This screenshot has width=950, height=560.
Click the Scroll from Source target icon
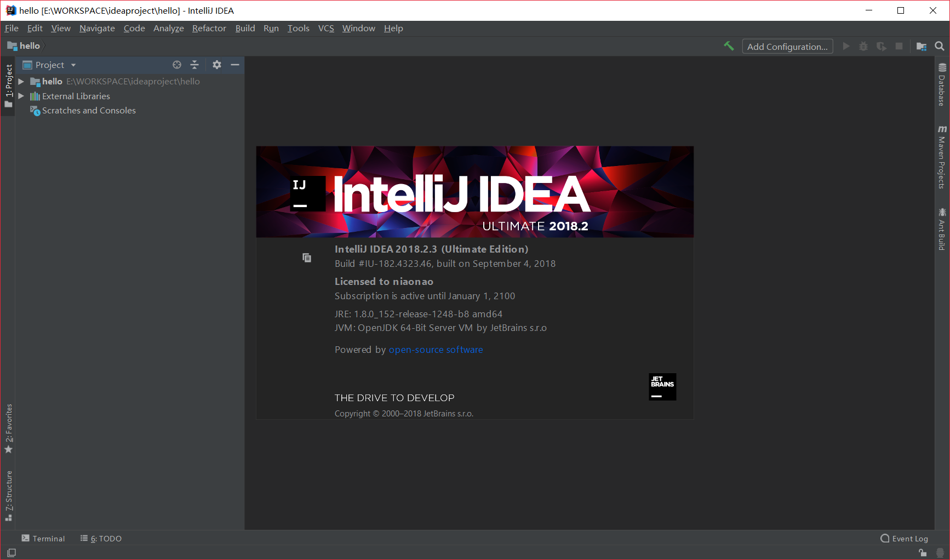tap(177, 65)
